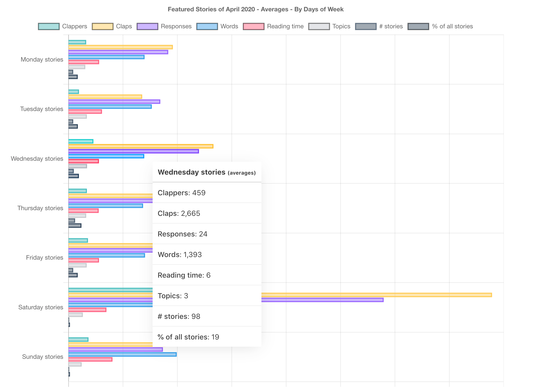Click the Friday stories axis label
This screenshot has height=392, width=545.
coord(44,258)
